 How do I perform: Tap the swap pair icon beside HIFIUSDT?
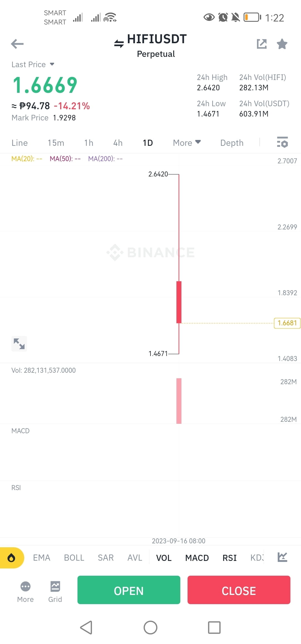point(119,43)
